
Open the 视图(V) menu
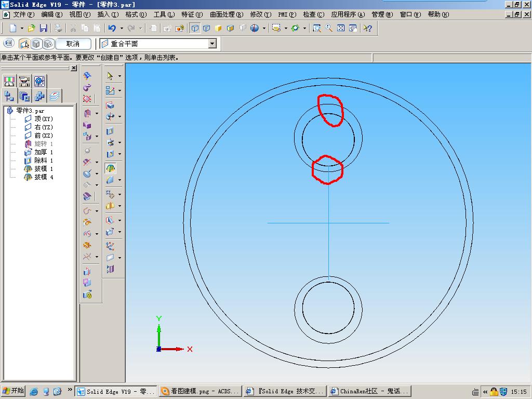click(x=79, y=15)
